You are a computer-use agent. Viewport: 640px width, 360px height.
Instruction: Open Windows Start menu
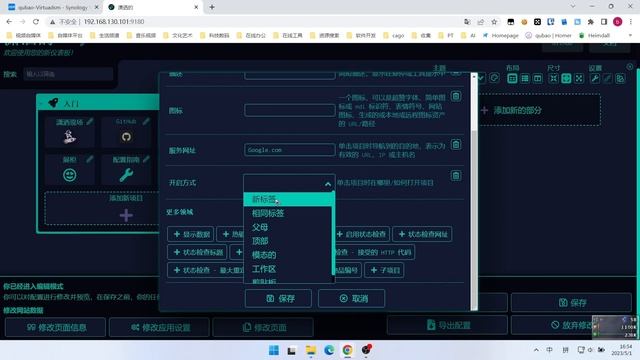point(274,350)
